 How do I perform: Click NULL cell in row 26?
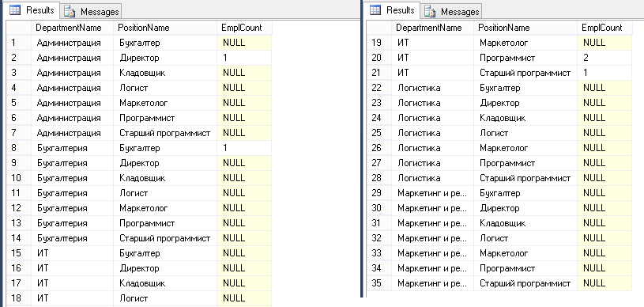pos(604,148)
